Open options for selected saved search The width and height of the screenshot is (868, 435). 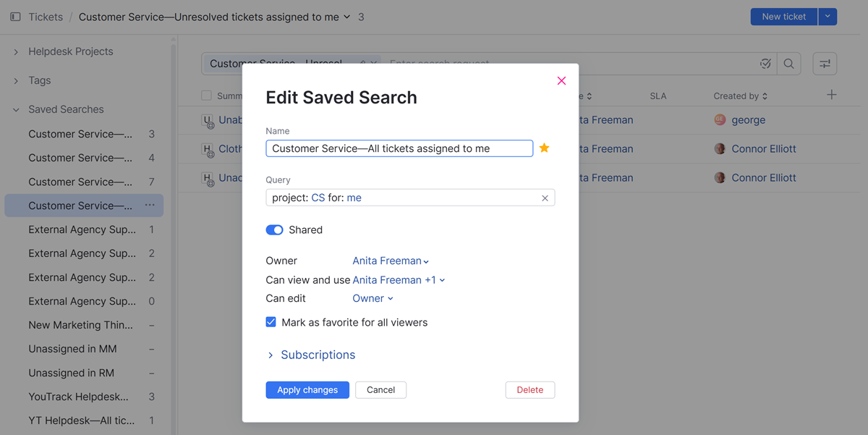150,206
